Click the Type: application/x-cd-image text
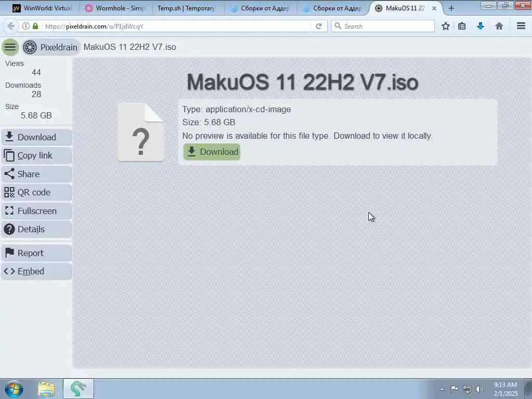532x399 pixels. (236, 109)
